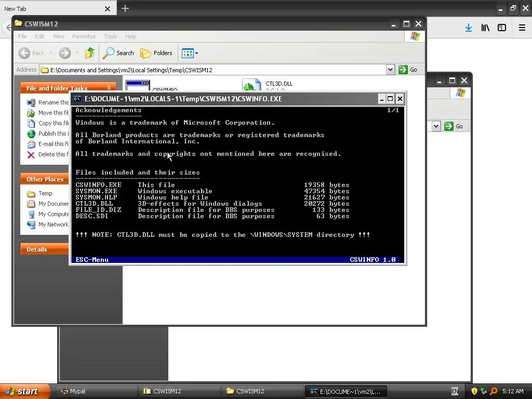Click the SYSMON.HLP row in console
This screenshot has width=532, height=399.
[212, 197]
